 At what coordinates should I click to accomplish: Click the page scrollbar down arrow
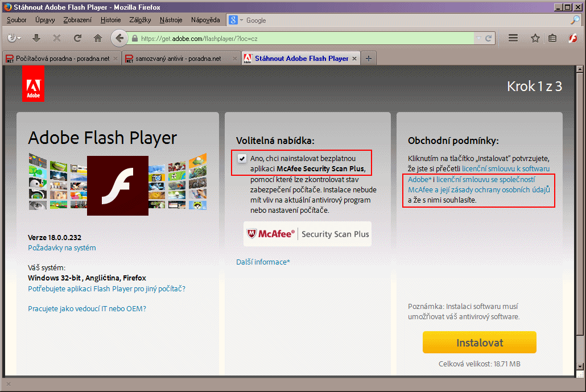[580, 366]
